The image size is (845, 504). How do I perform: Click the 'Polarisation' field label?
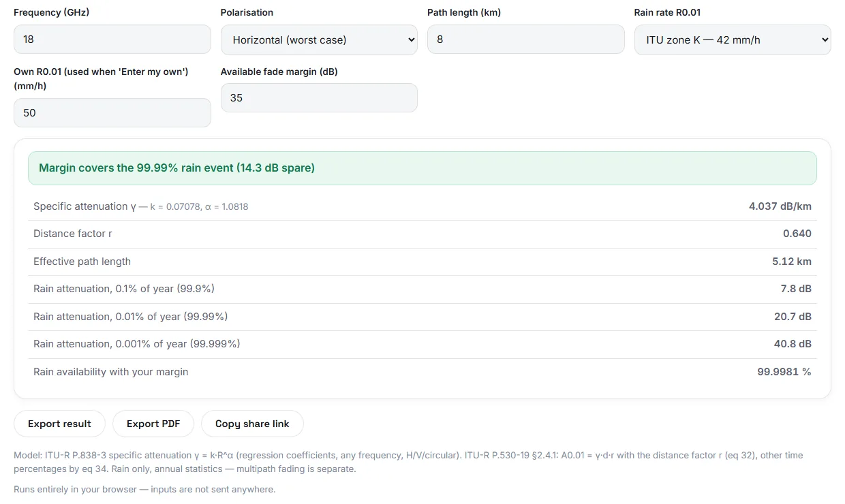pyautogui.click(x=247, y=12)
